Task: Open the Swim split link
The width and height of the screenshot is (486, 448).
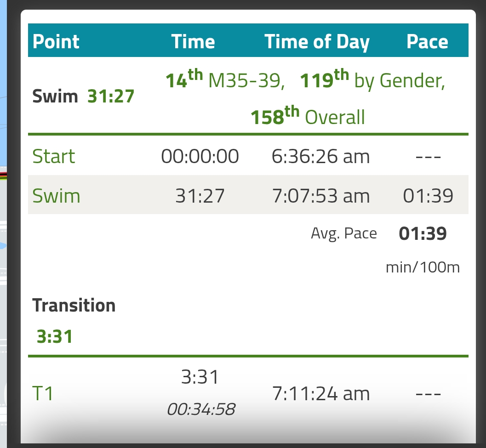Action: (57, 196)
